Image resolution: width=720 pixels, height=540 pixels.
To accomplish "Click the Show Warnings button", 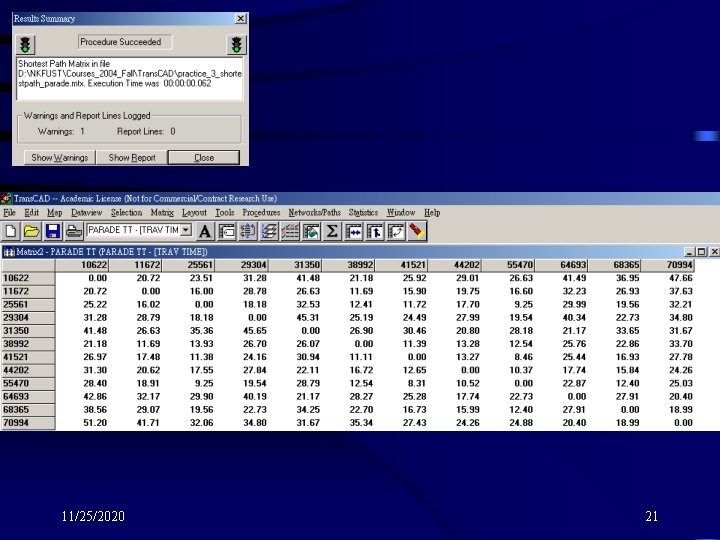I will coord(60,158).
